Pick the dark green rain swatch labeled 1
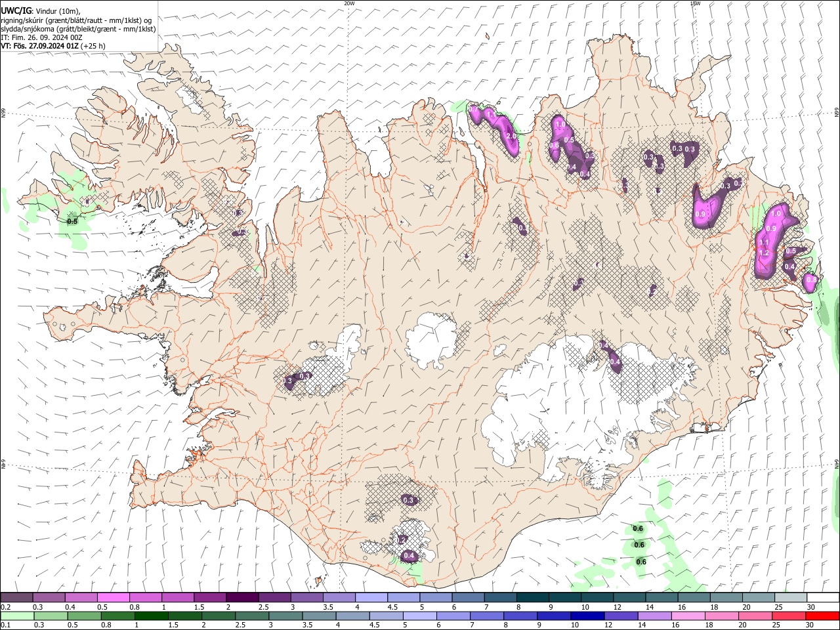 tap(151, 616)
